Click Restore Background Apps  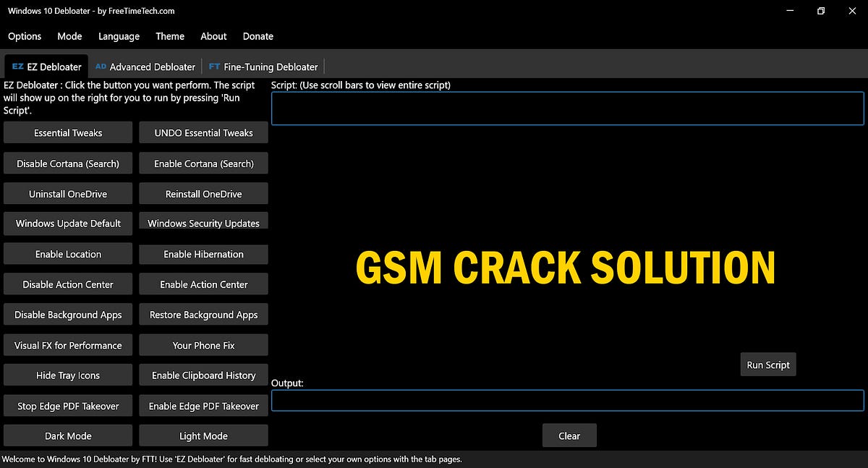coord(204,315)
